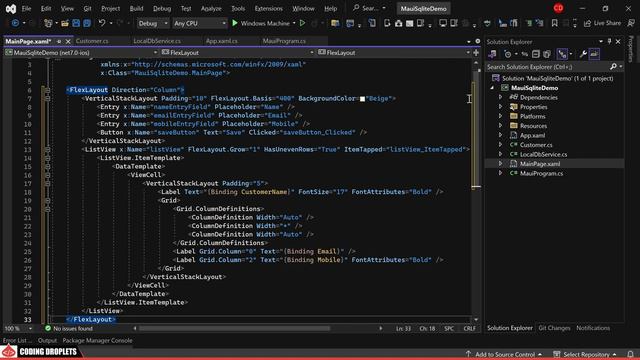Click the Undo arrow icon
This screenshot has height=360, width=640.
tap(102, 23)
